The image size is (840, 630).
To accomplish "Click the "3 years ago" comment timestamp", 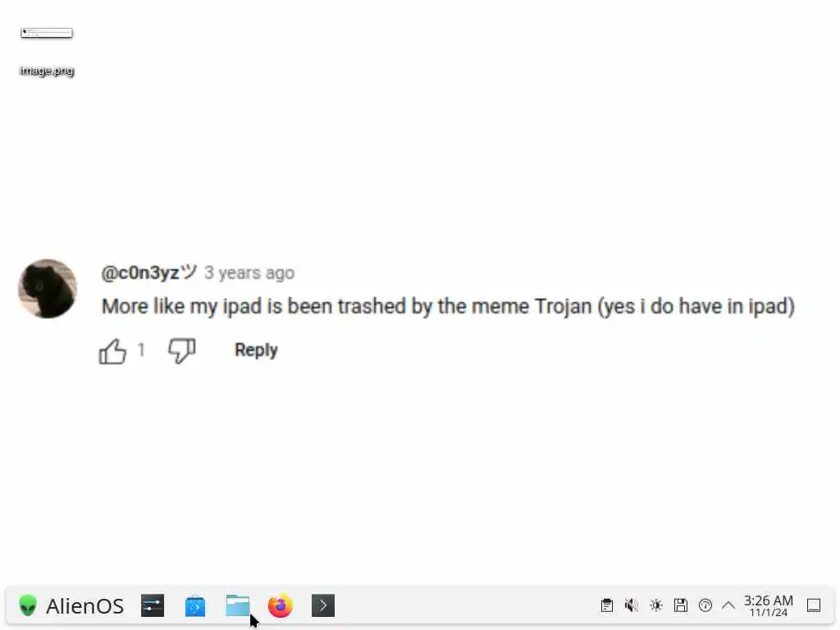I will (249, 273).
